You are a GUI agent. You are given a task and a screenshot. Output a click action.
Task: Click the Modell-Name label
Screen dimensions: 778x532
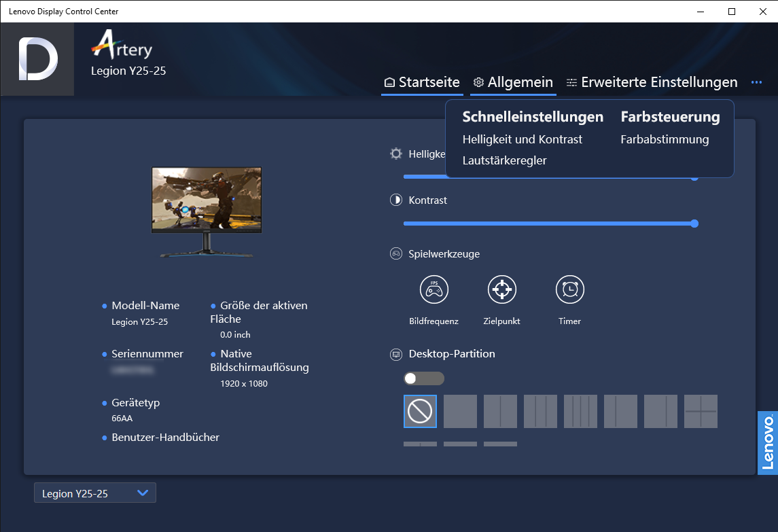point(145,306)
